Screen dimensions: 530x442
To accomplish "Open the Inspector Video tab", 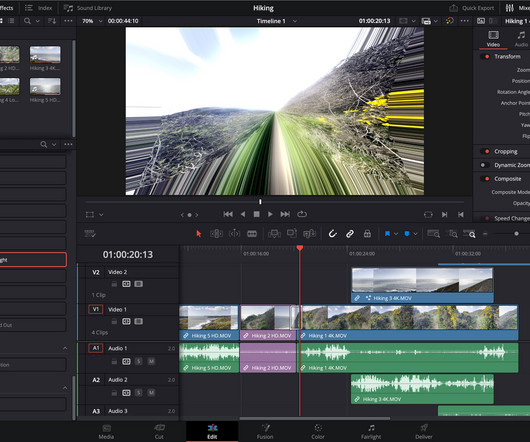I will pos(493,39).
